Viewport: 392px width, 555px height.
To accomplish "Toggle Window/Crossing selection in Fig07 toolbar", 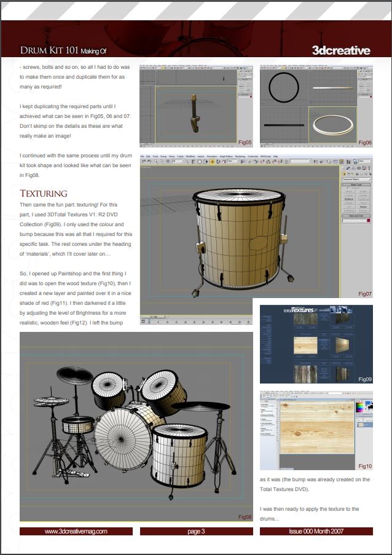I will click(x=206, y=162).
